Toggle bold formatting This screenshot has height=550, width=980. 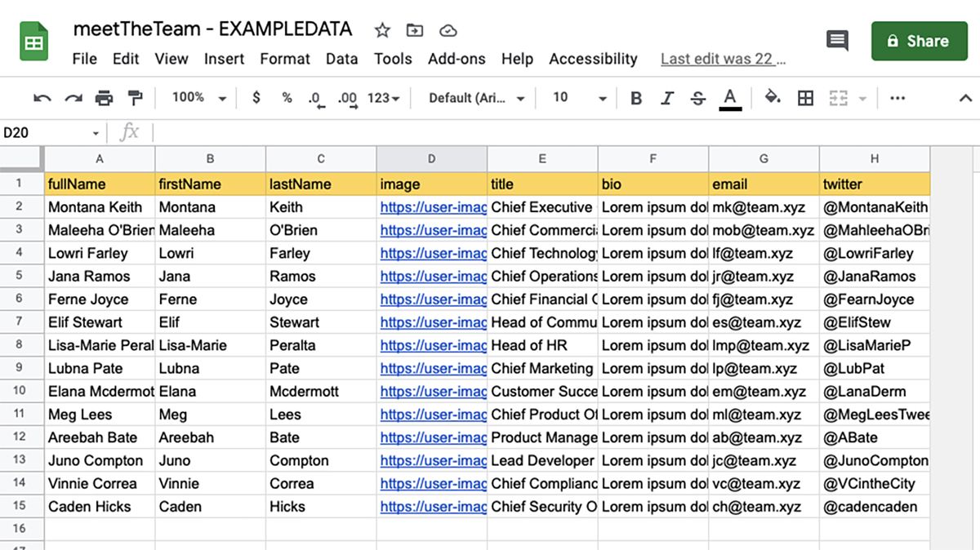(636, 99)
